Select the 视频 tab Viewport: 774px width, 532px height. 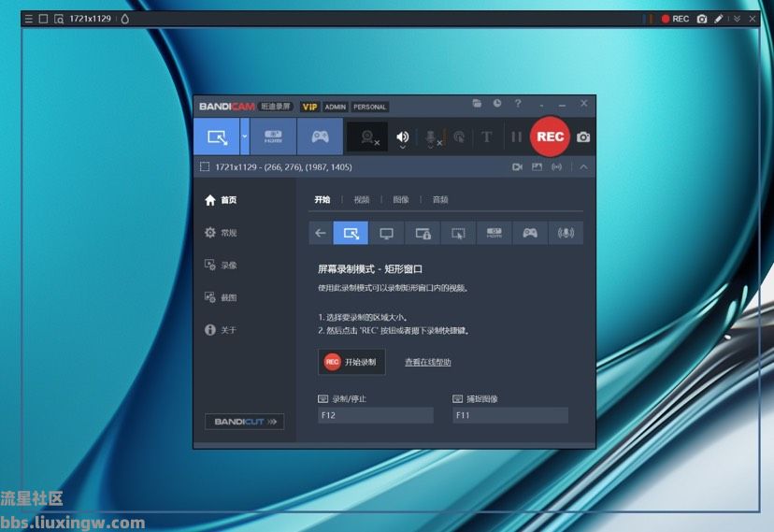362,199
